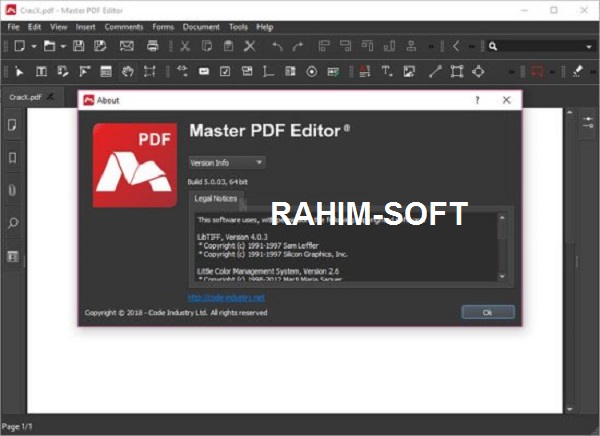Insert a radio button form icon
Viewport: 600px width, 436px height.
312,72
